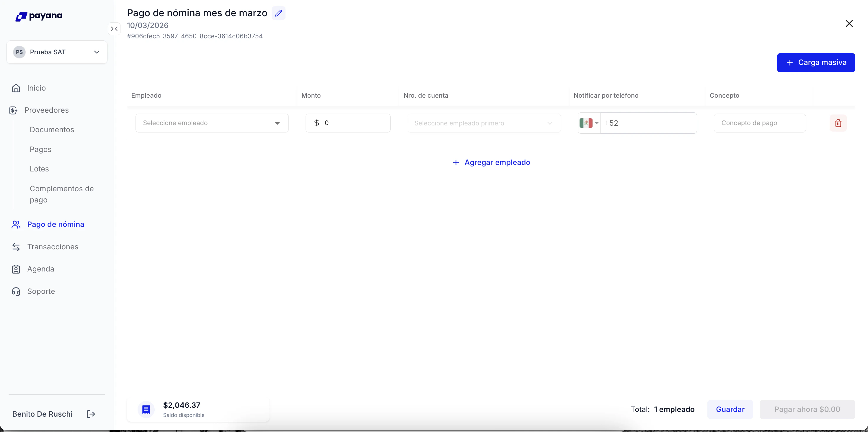
Task: Click the Saldo disponible label
Action: pos(184,415)
